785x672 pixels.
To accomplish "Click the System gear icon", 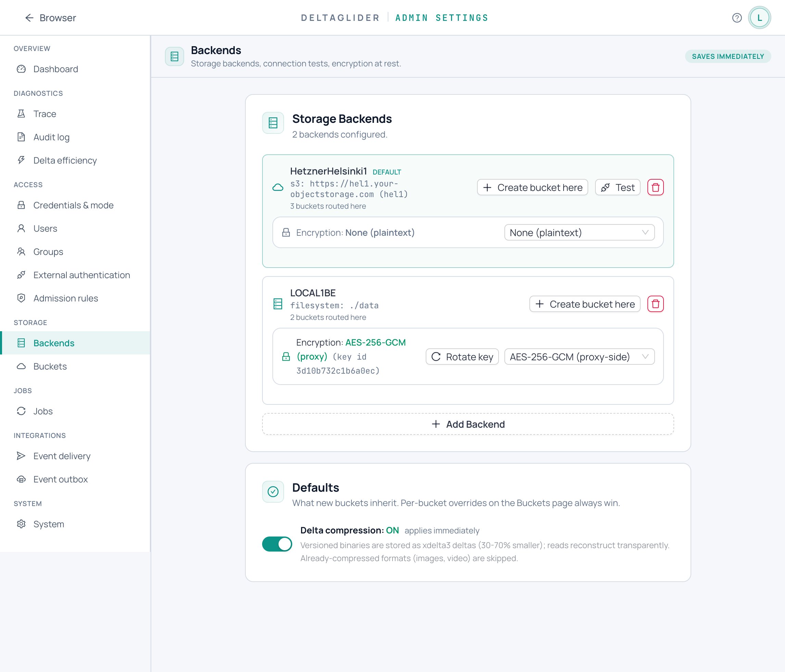I will [21, 524].
